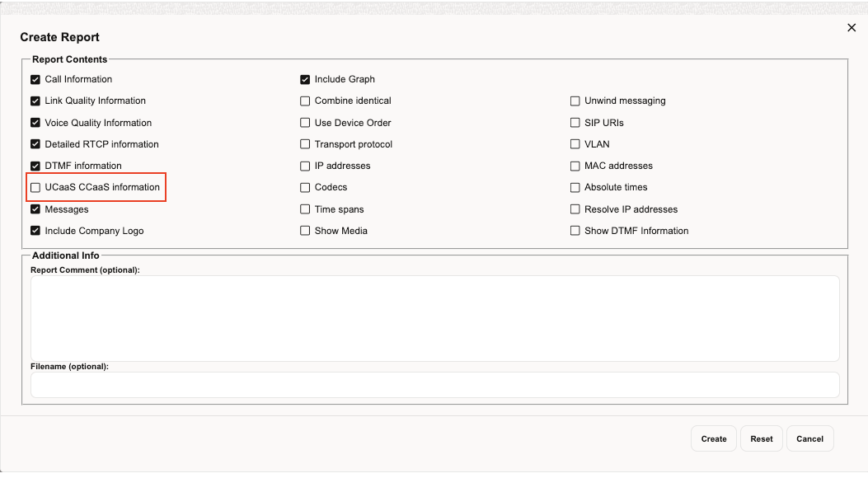
Task: Check the SIP URIs option
Action: [575, 122]
